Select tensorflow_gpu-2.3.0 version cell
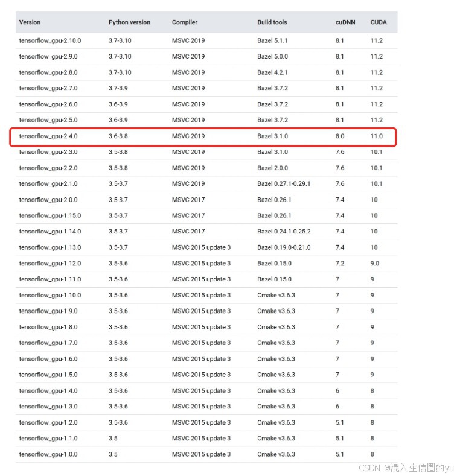The image size is (457, 476). point(48,152)
